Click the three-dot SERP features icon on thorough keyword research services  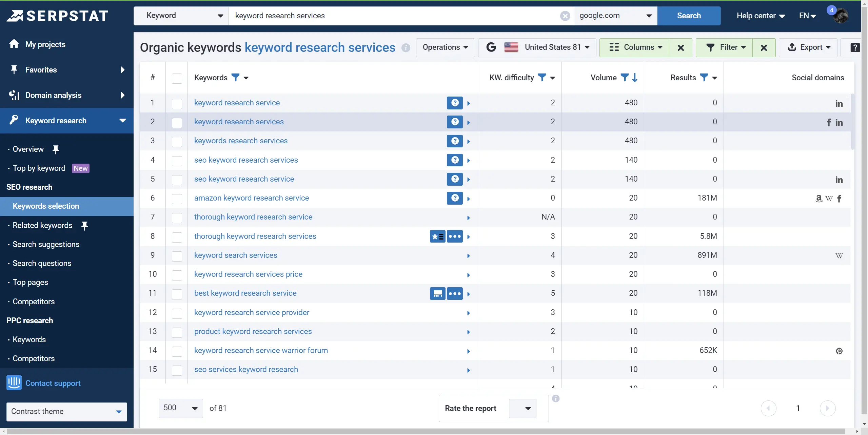point(455,236)
